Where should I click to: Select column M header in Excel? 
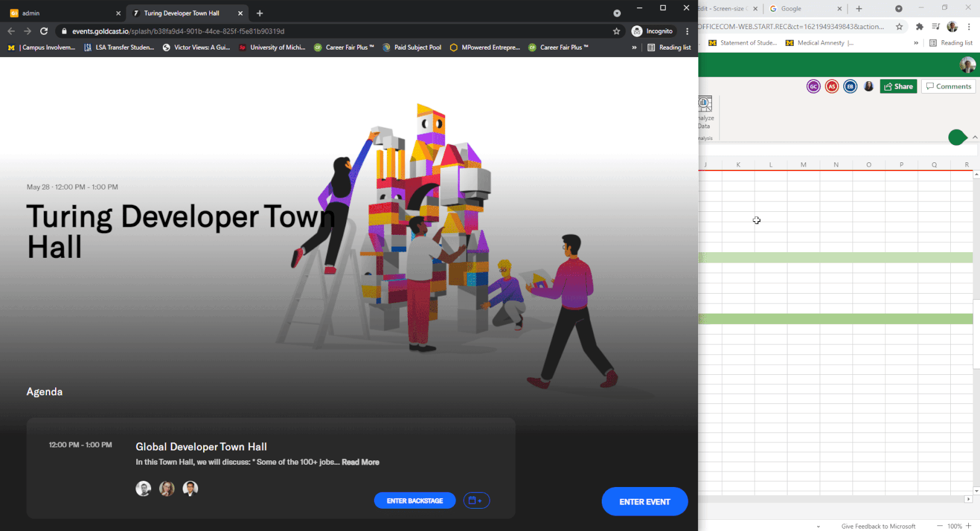point(804,164)
